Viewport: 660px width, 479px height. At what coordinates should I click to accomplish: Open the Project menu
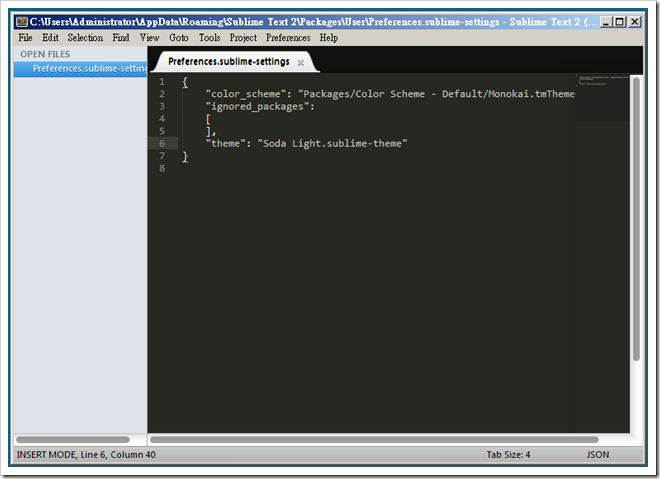(243, 38)
